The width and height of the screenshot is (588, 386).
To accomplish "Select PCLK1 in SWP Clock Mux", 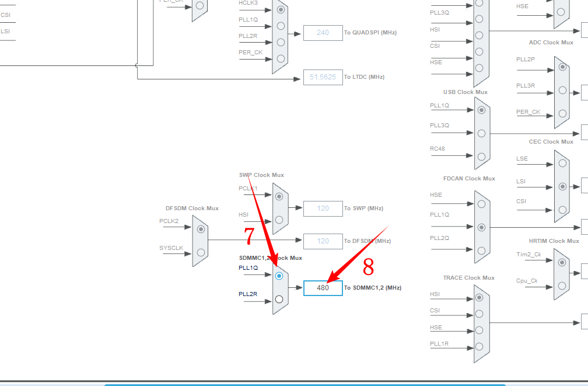I will pos(279,197).
